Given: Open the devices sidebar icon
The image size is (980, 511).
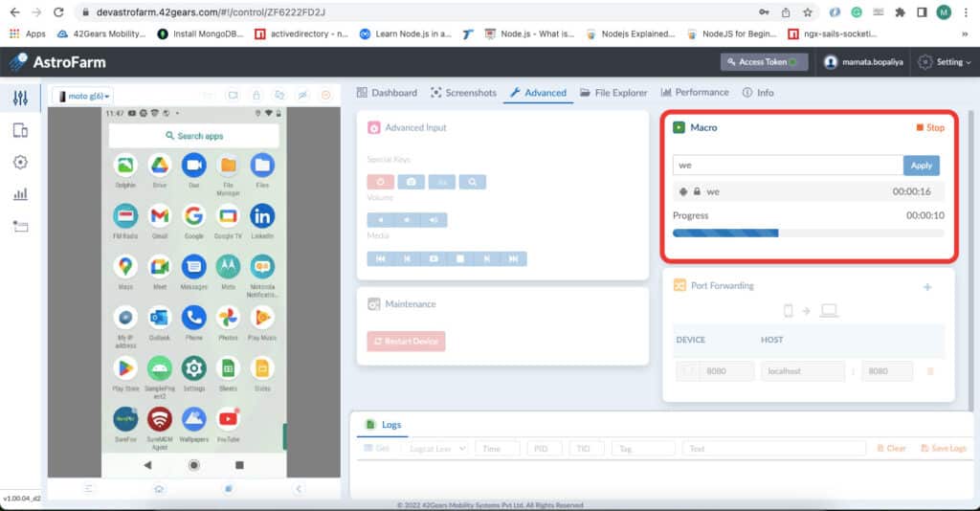Looking at the screenshot, I should [x=20, y=130].
